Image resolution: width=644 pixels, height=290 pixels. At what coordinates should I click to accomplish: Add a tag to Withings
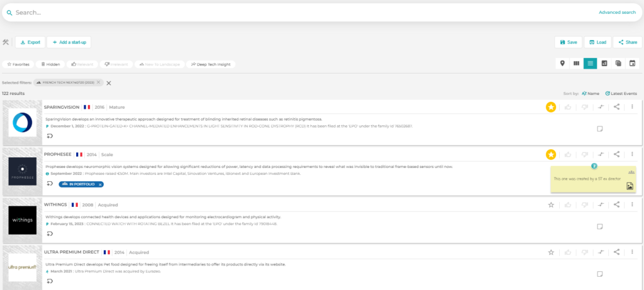coord(50,233)
